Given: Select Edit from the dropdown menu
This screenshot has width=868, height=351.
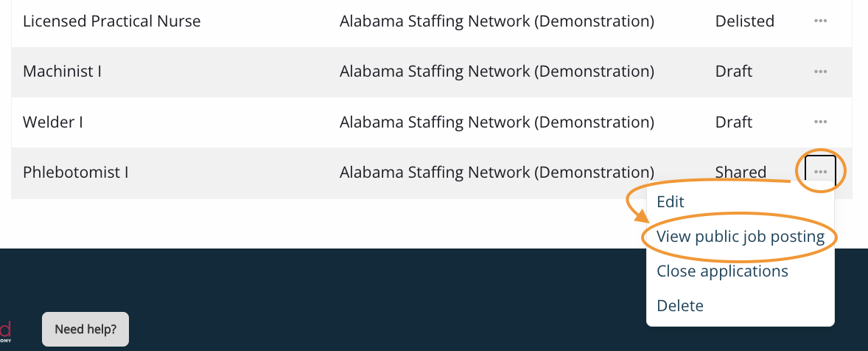Looking at the screenshot, I should (x=671, y=202).
